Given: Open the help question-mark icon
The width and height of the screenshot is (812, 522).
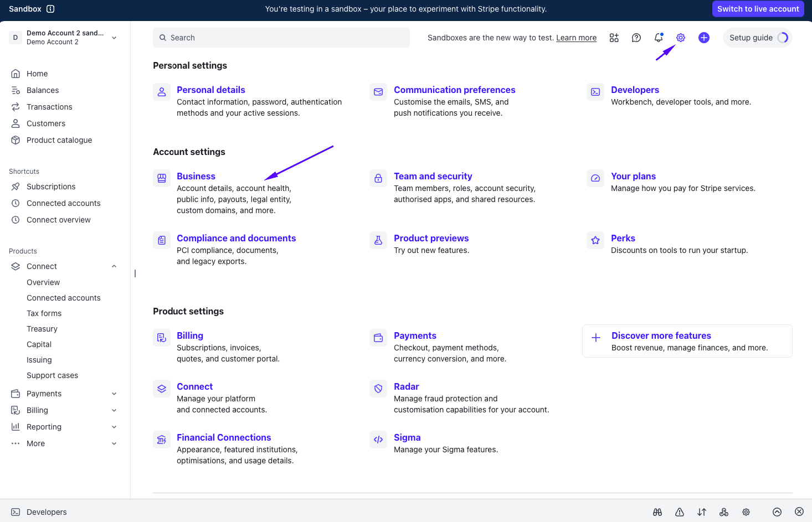Looking at the screenshot, I should click(x=636, y=38).
